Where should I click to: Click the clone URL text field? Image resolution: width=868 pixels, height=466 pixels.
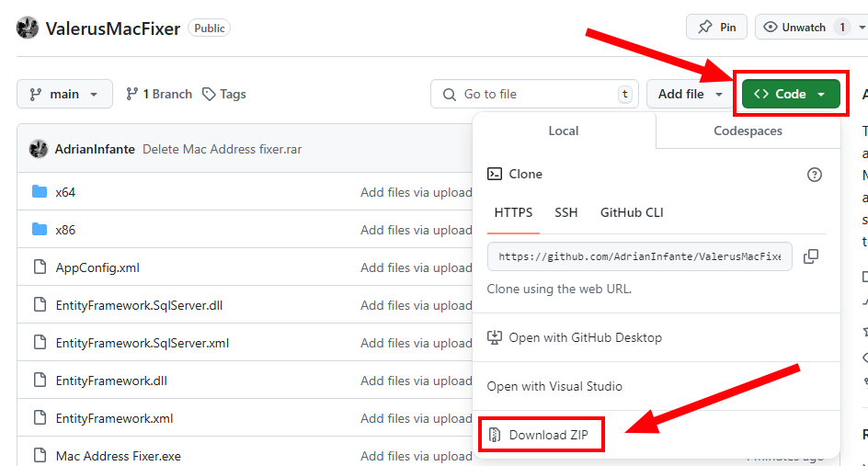[639, 256]
